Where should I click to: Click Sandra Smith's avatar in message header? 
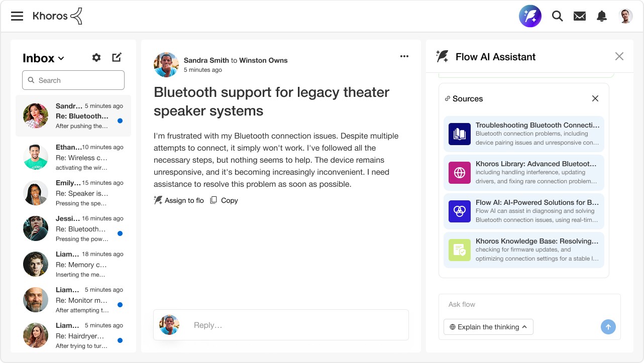point(166,65)
